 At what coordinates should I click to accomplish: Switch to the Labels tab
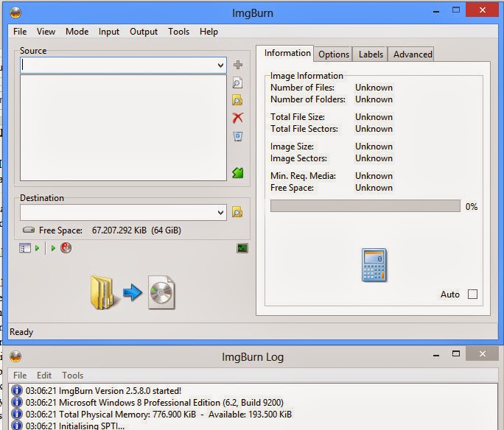[x=371, y=54]
